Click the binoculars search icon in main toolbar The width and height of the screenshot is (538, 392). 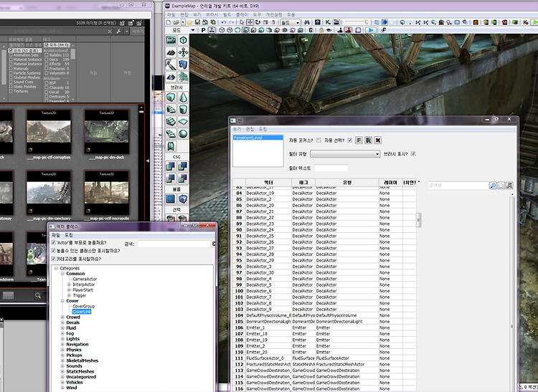click(x=307, y=22)
